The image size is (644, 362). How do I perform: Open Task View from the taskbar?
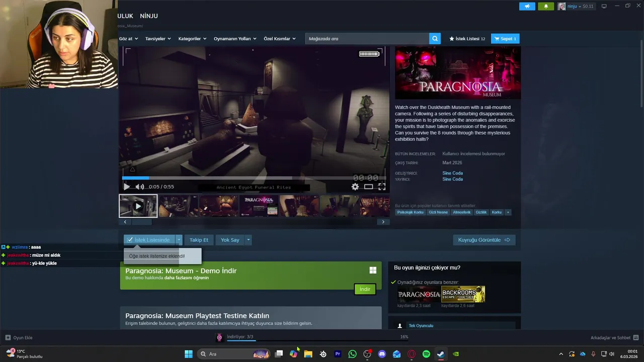(279, 354)
